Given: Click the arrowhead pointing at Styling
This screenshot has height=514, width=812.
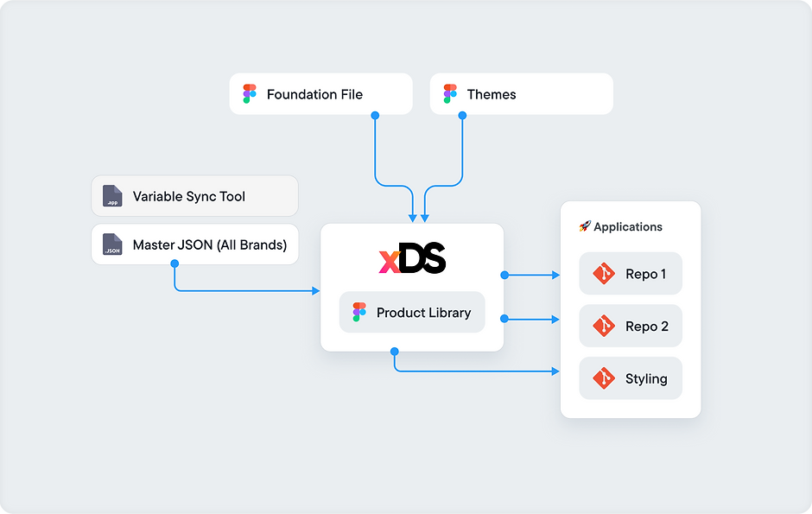Looking at the screenshot, I should coord(555,371).
